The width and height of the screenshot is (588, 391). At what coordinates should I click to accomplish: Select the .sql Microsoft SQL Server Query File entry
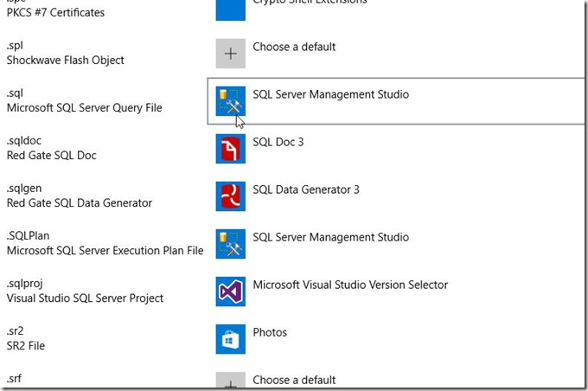(84, 100)
